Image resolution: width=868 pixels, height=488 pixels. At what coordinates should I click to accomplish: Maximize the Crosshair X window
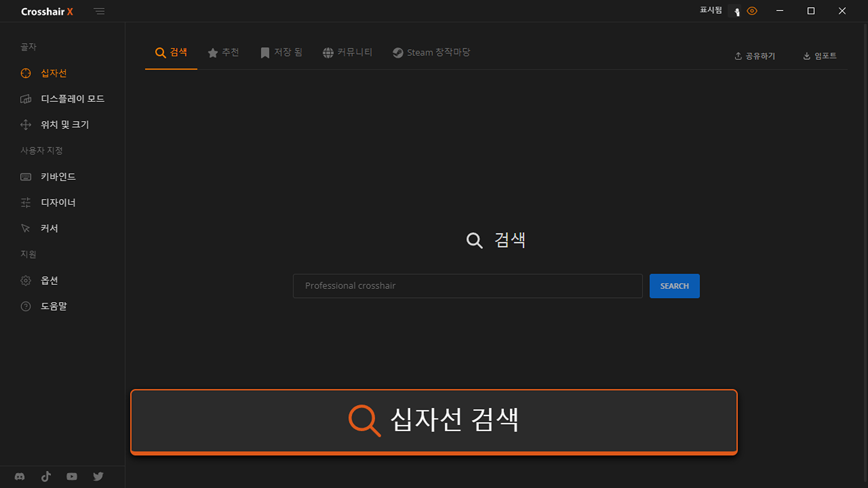pos(811,11)
